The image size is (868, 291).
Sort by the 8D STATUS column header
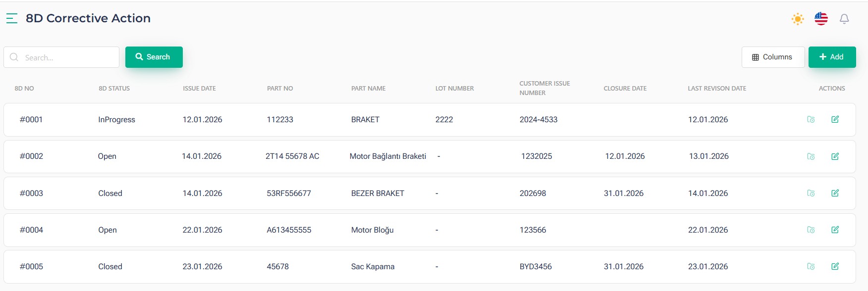pos(114,89)
